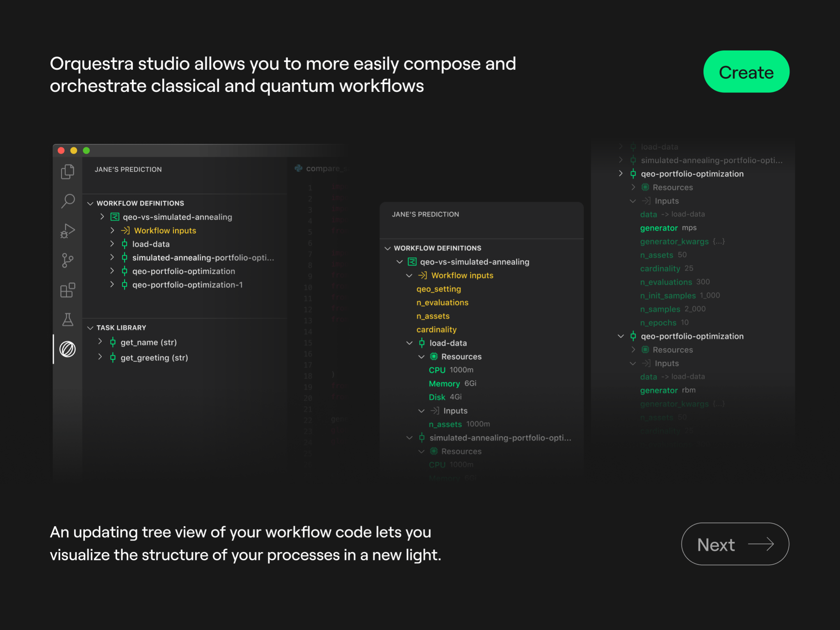This screenshot has height=630, width=840.
Task: Select qeo_setting under Workflow inputs
Action: coord(438,289)
